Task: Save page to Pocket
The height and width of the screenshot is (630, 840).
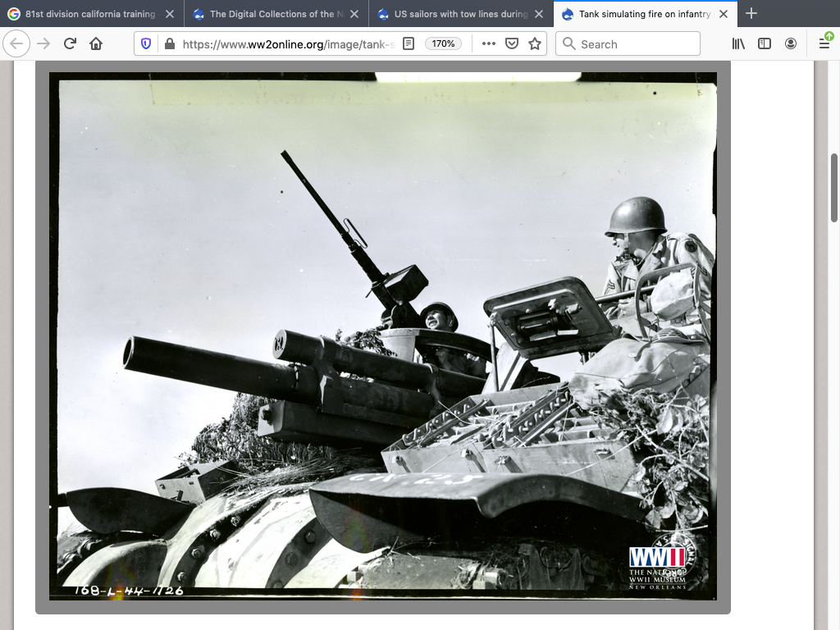Action: pos(512,43)
